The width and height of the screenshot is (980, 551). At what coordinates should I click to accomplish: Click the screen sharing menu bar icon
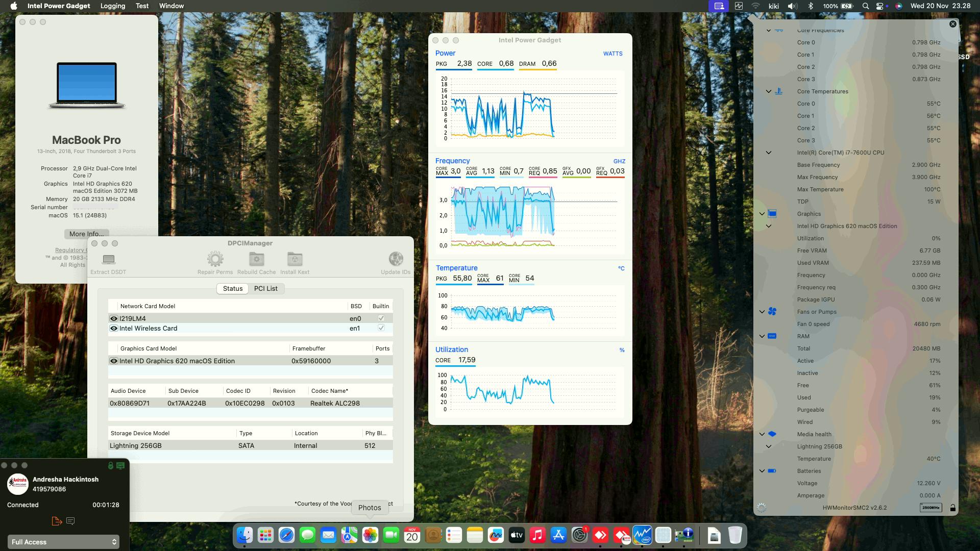click(719, 6)
